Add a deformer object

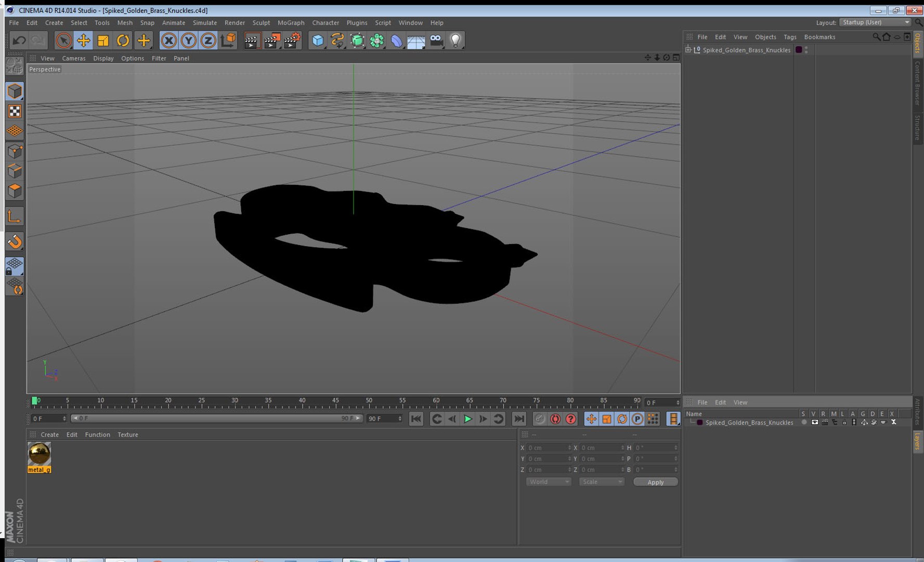[397, 40]
